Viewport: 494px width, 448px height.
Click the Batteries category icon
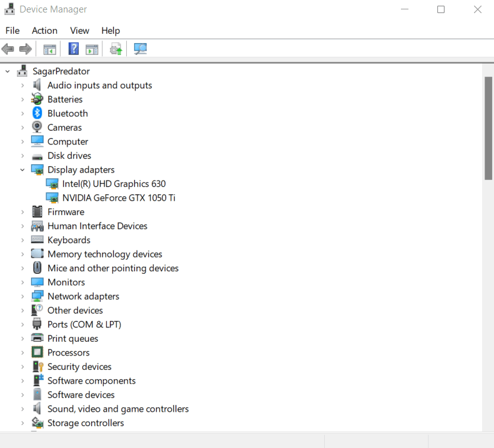pos(37,99)
